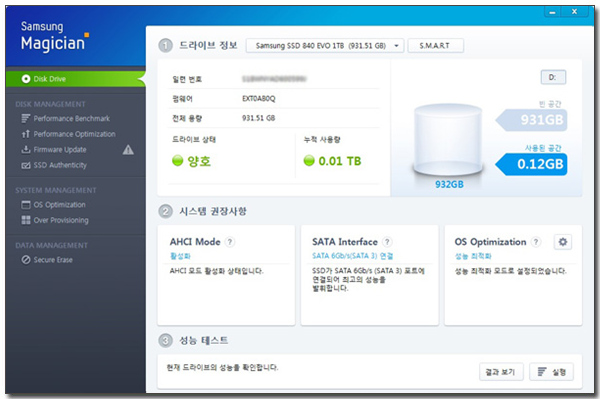Click the warning triangle next to Firmware Update
The image size is (600, 399).
pyautogui.click(x=128, y=150)
